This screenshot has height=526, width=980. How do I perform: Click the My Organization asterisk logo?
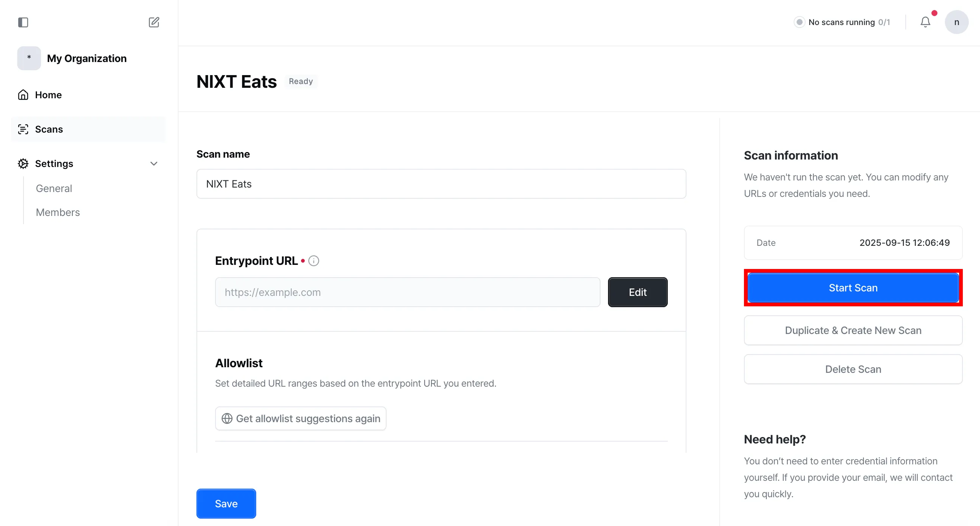click(29, 58)
